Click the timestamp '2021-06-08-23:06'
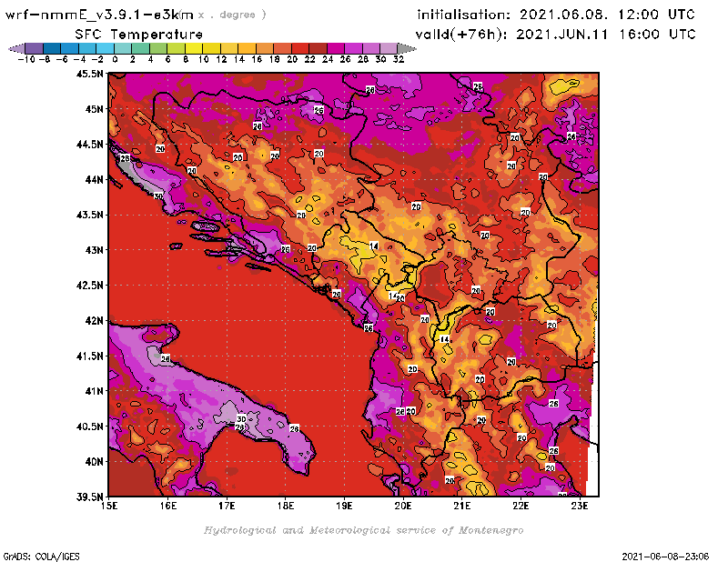This screenshot has height=562, width=728. (665, 556)
